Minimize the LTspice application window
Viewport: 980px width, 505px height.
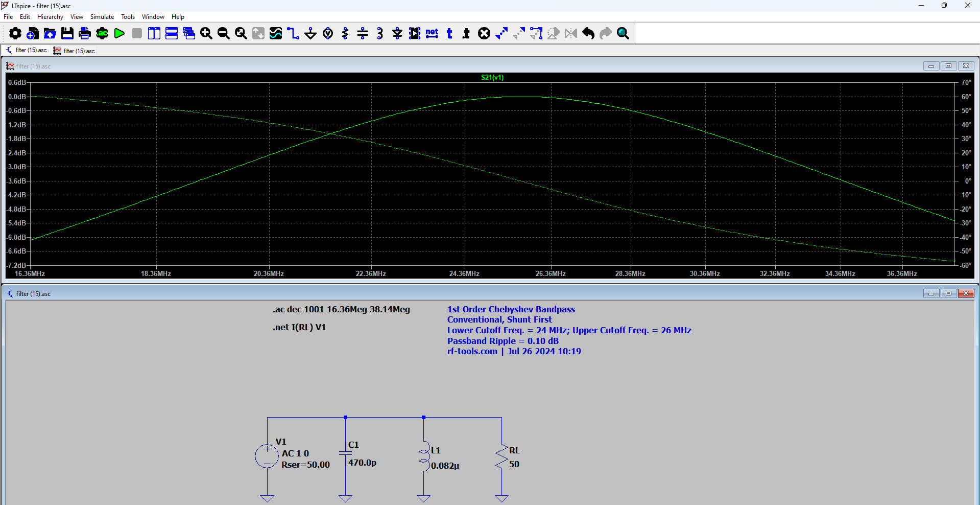pyautogui.click(x=921, y=6)
